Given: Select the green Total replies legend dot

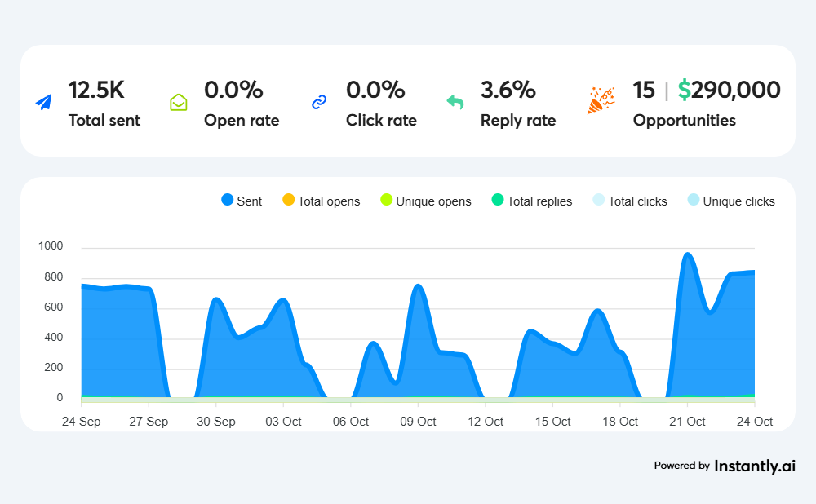Looking at the screenshot, I should coord(498,201).
